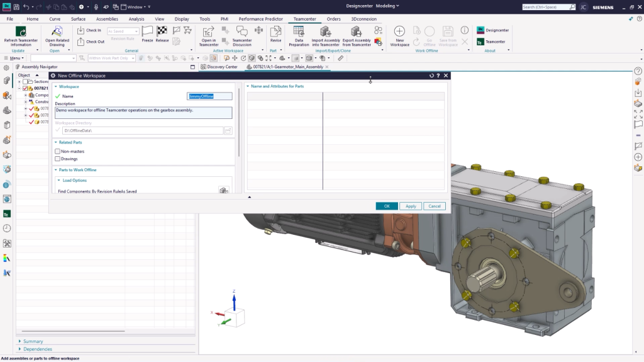Click browse folder icon beside Workspace Directory

(x=228, y=130)
